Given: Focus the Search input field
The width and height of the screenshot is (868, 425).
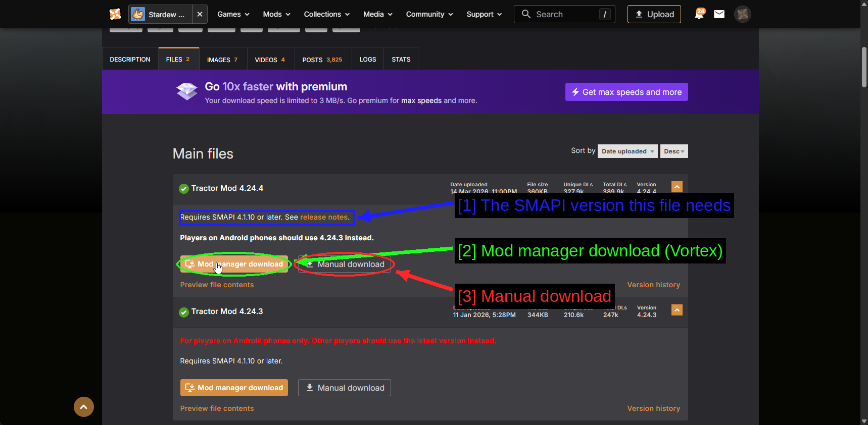Looking at the screenshot, I should pyautogui.click(x=565, y=14).
